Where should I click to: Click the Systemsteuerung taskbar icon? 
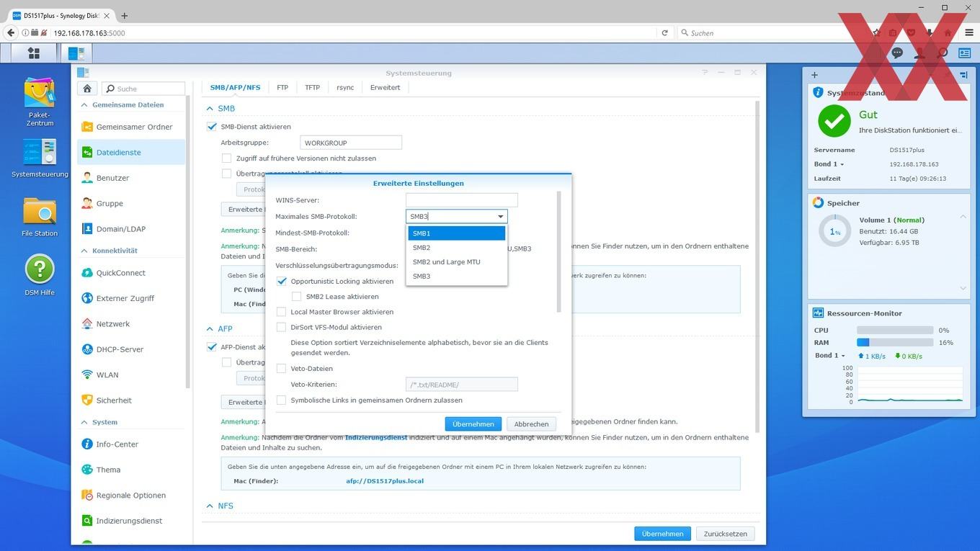76,53
